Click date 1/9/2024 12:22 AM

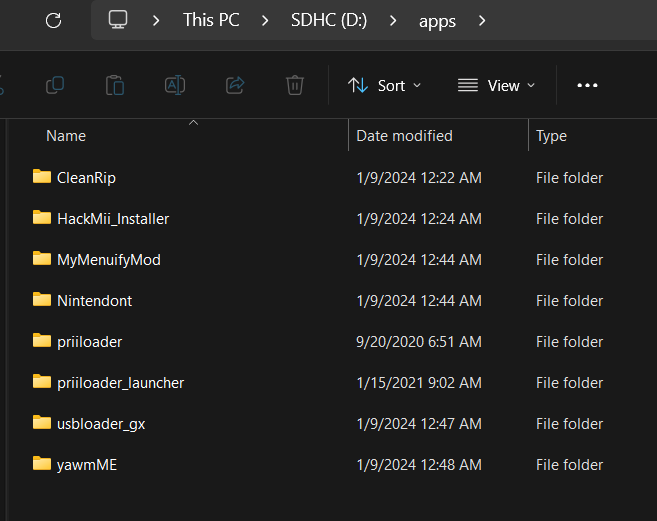[419, 178]
